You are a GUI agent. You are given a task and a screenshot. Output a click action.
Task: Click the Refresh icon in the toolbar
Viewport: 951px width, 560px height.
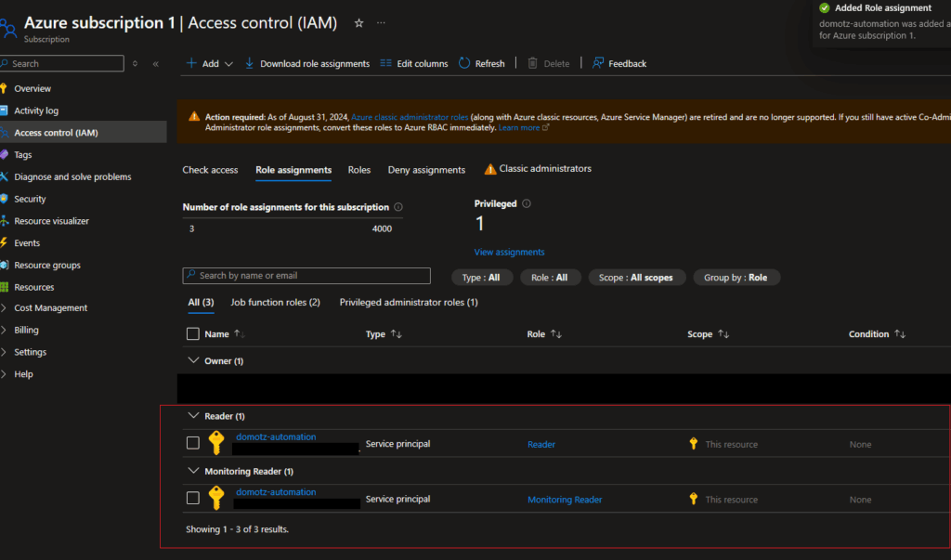[x=464, y=63]
